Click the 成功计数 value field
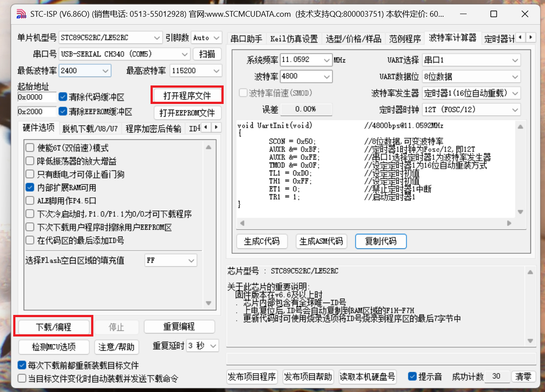This screenshot has width=545, height=392. [497, 377]
